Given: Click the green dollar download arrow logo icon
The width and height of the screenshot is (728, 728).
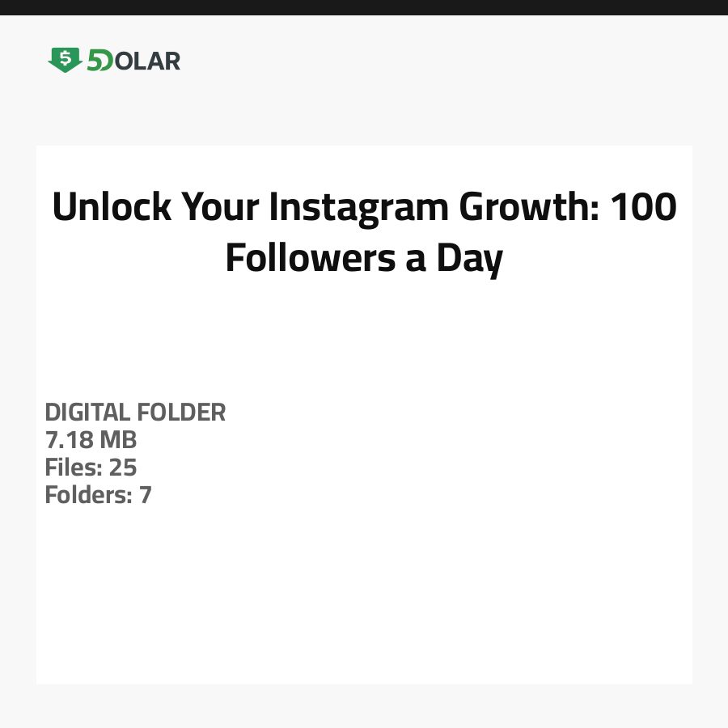Looking at the screenshot, I should click(65, 60).
